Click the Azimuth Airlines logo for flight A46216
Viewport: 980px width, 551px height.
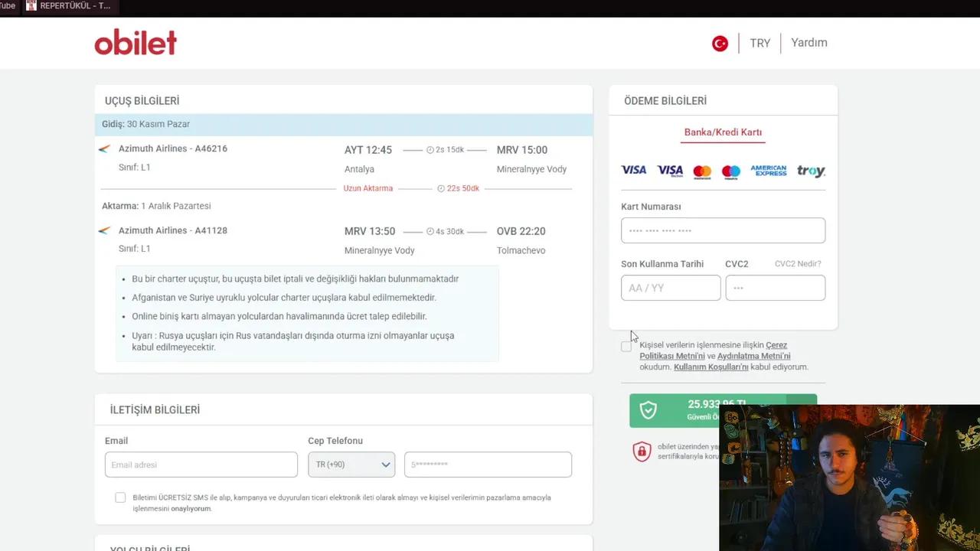[105, 148]
